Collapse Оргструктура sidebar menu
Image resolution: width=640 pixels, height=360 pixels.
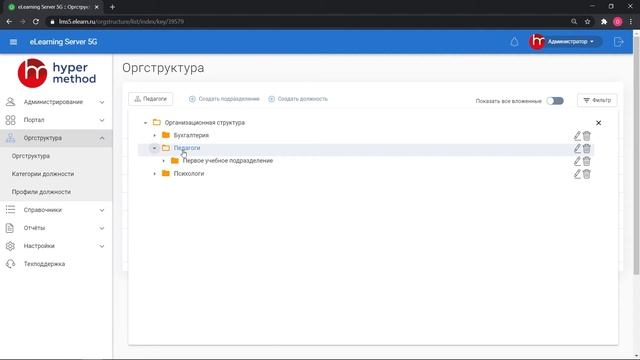tap(56, 138)
